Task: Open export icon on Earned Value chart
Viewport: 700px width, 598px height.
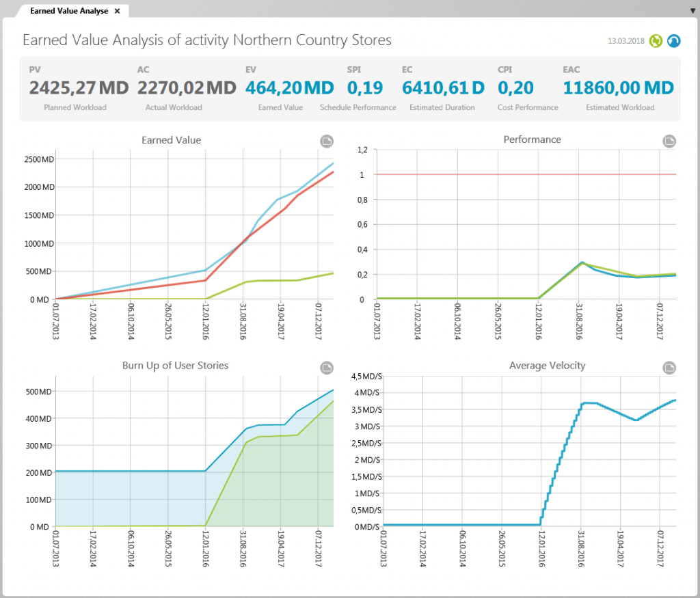Action: tap(326, 141)
